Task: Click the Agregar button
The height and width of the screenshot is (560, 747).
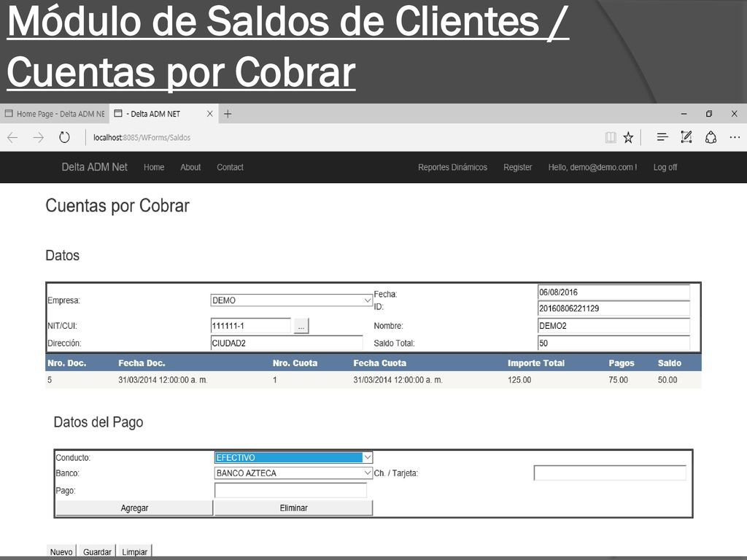Action: pos(134,508)
